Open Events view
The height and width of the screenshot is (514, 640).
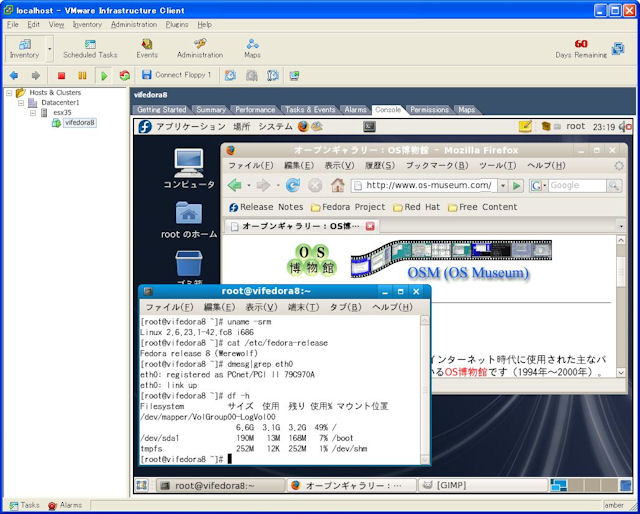click(x=147, y=49)
